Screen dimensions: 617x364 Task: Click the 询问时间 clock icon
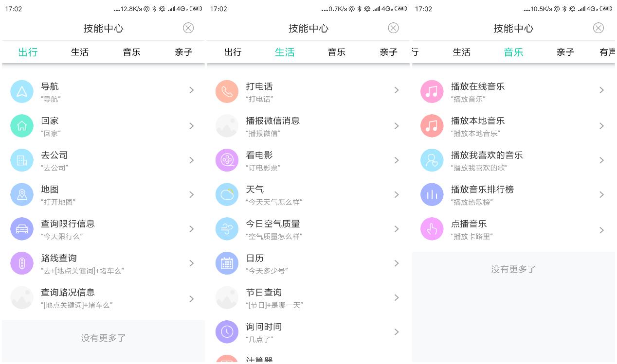[x=227, y=332]
